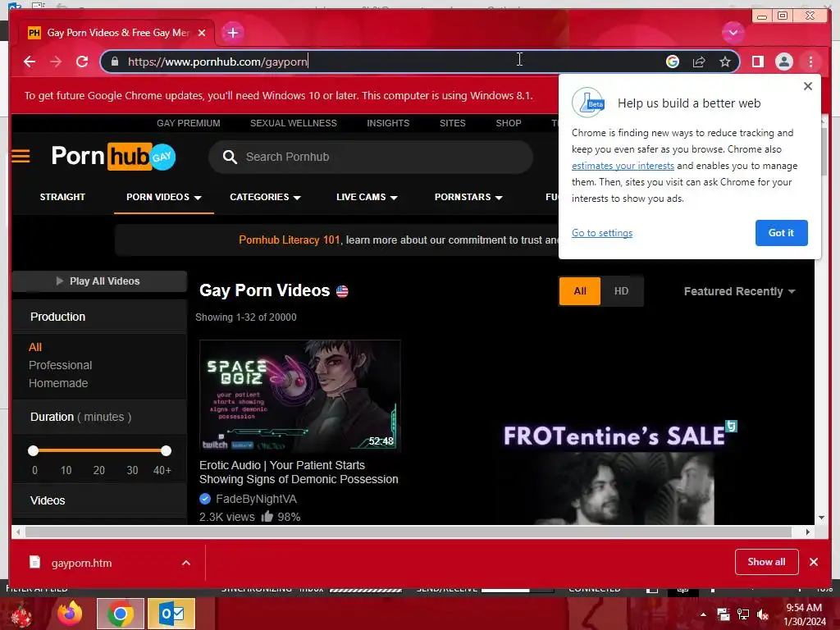Select the Professional production filter
This screenshot has height=630, width=840.
coord(61,365)
